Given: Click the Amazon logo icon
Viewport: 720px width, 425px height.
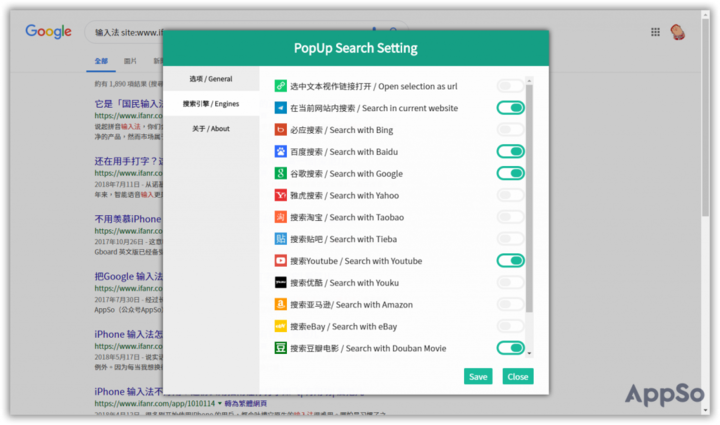Looking at the screenshot, I should coord(281,304).
